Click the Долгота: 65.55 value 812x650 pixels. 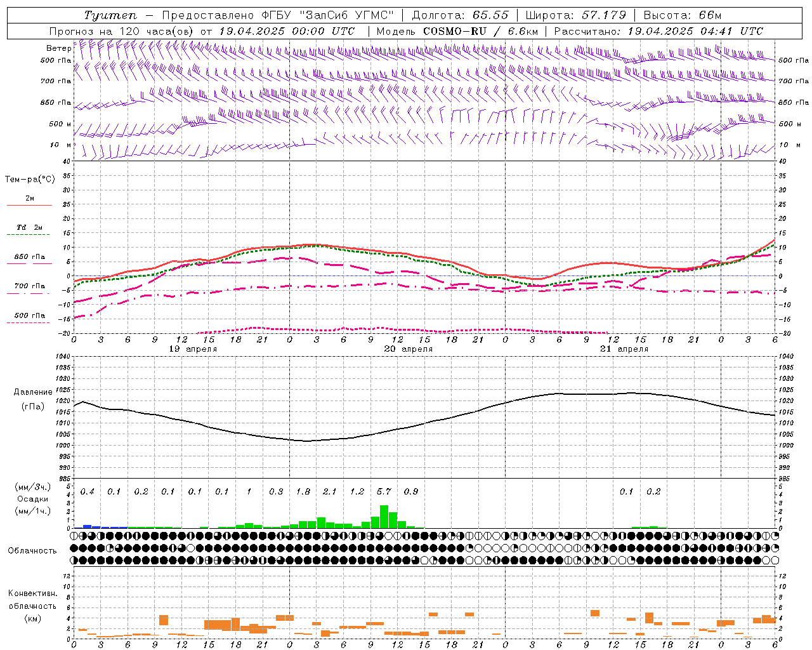click(461, 15)
